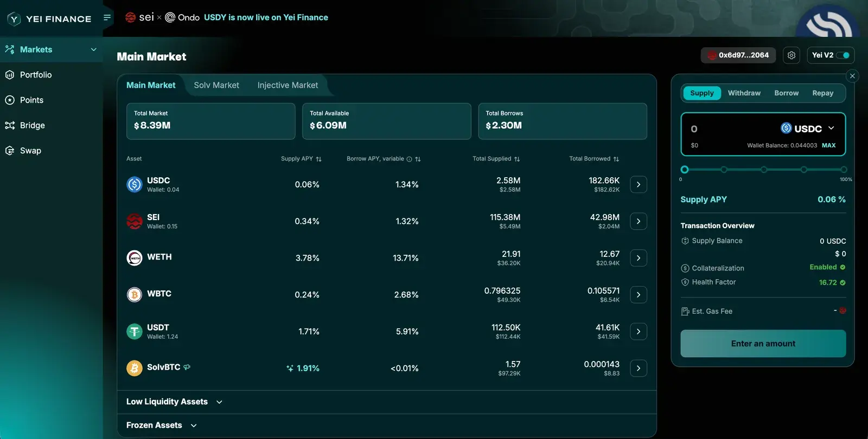The width and height of the screenshot is (868, 439).
Task: Click the wallet avatar icon beside address
Action: pyautogui.click(x=712, y=55)
